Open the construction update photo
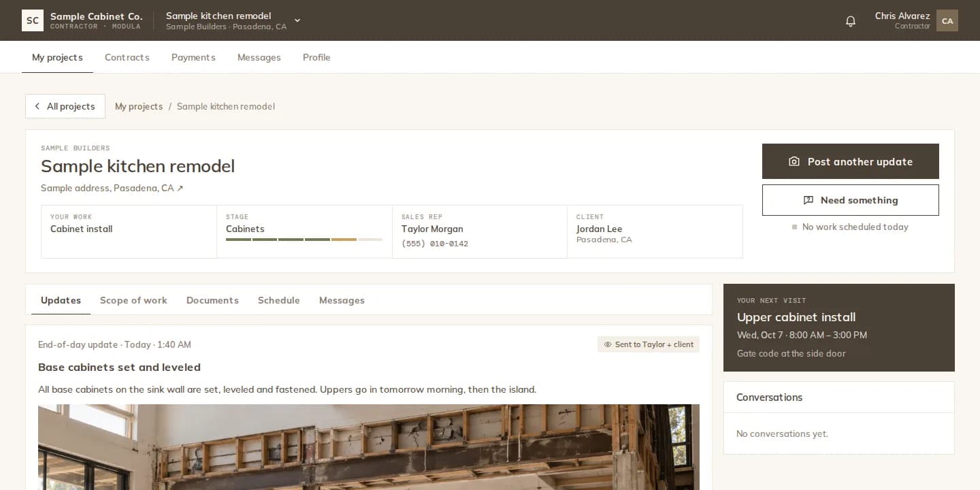This screenshot has height=490, width=980. (x=369, y=447)
